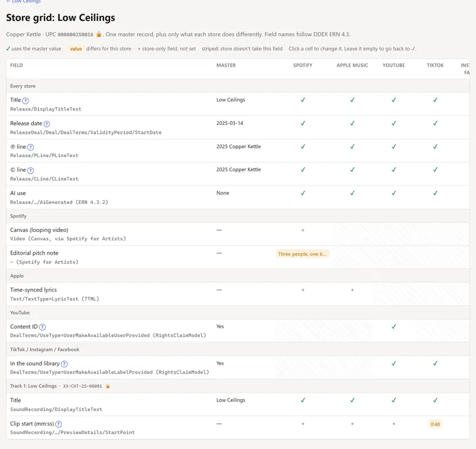Set Apple Music Clip start via plus sign
476x449 pixels.
coord(352,424)
